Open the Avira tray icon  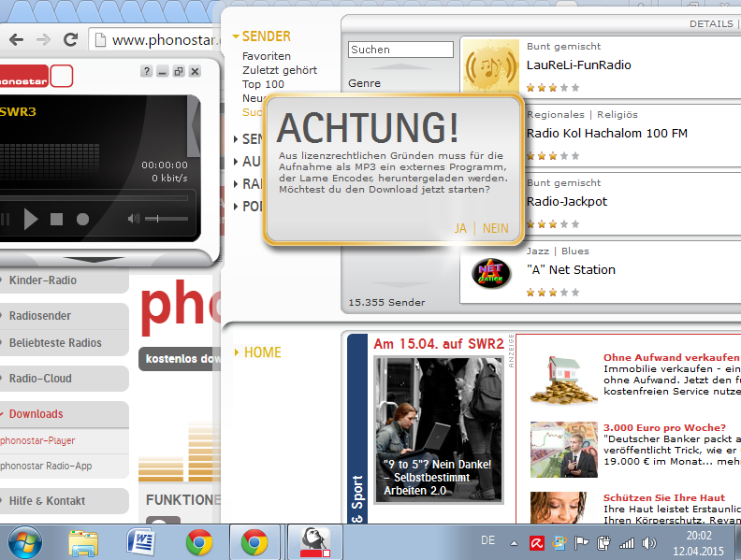click(536, 543)
